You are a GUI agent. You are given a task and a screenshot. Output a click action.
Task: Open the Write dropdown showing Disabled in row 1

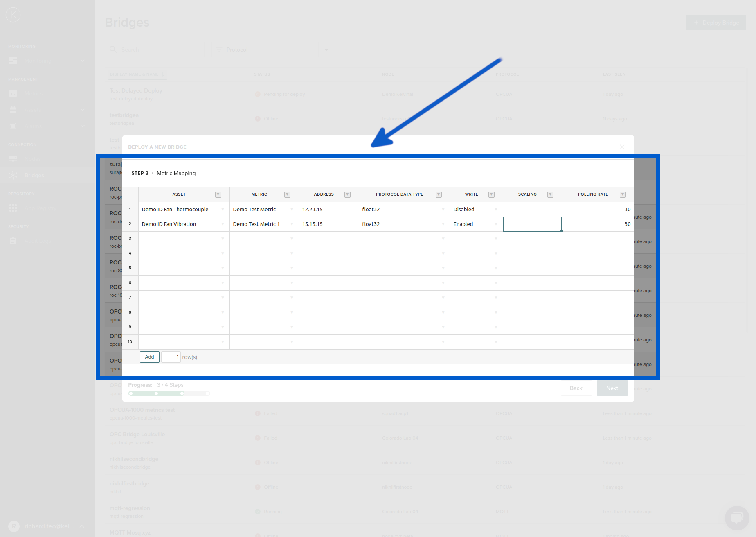point(495,209)
